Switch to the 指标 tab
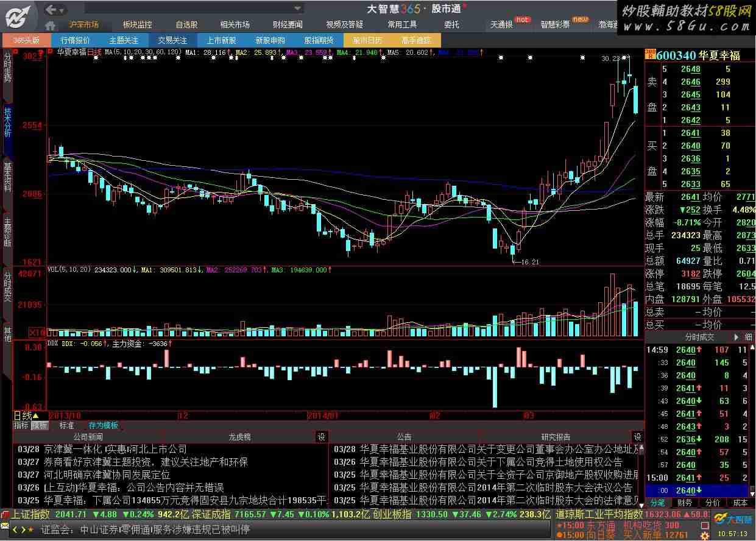Viewport: 756px width, 541px height. tap(21, 425)
